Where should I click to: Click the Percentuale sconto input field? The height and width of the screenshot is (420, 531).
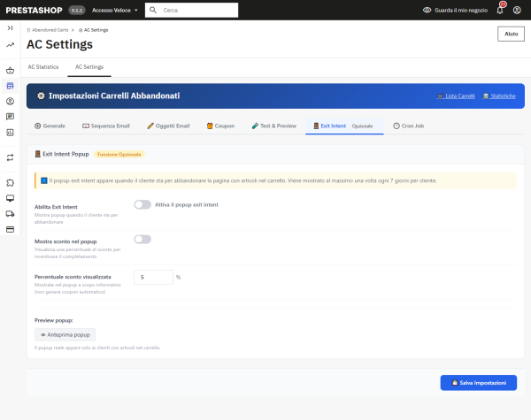click(x=153, y=277)
